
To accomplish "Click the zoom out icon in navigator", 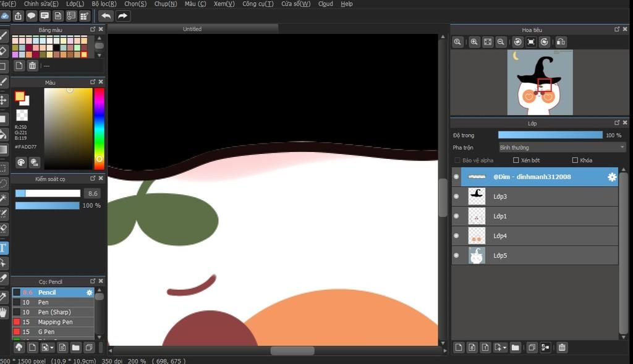I will point(501,42).
